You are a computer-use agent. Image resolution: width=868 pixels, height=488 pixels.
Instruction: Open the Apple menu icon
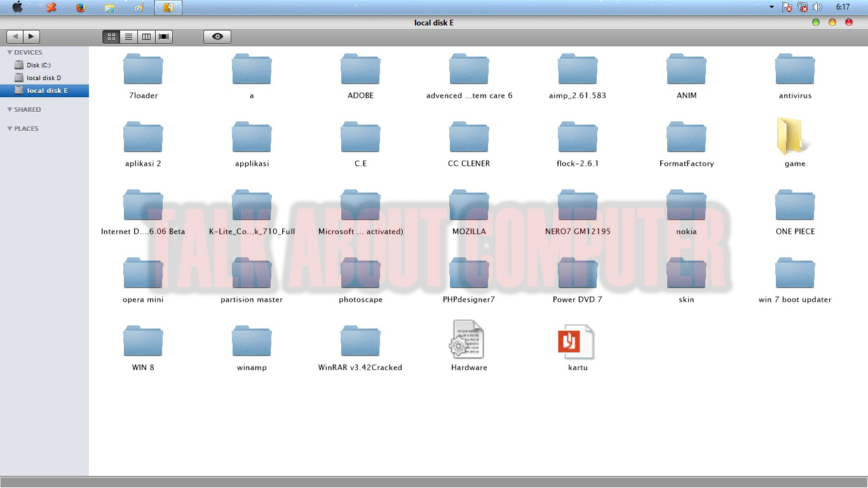pyautogui.click(x=18, y=7)
